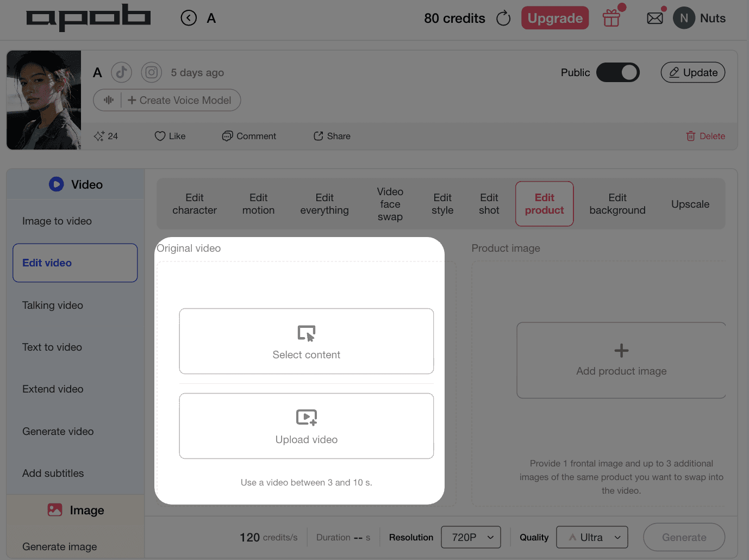Switch to the Edit shot tab
Viewport: 749px width, 560px height.
pos(489,204)
